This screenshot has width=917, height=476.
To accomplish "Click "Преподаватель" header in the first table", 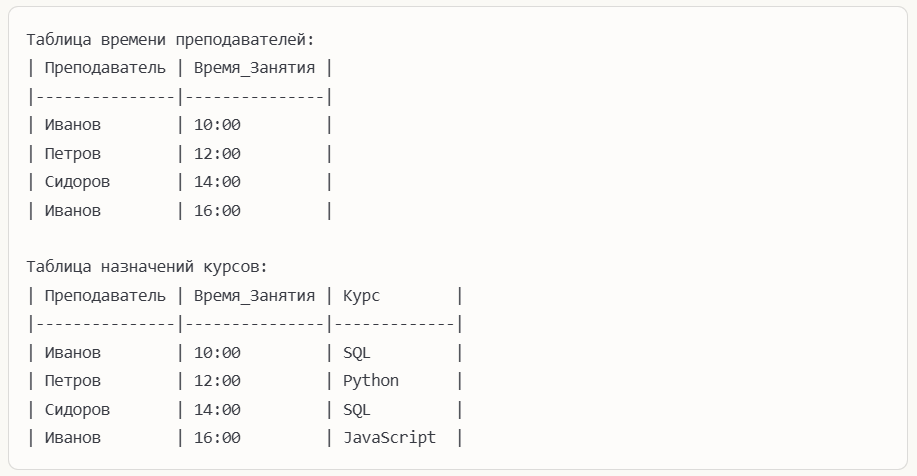I will pyautogui.click(x=105, y=68).
